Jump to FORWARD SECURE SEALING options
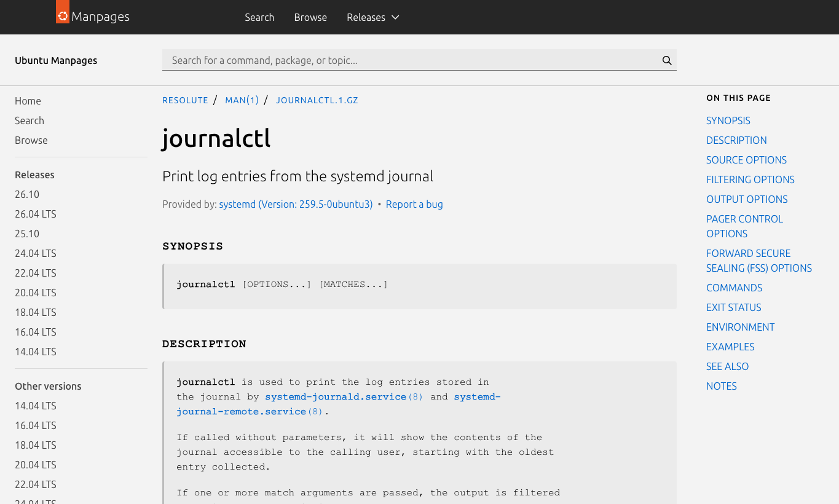 point(759,261)
